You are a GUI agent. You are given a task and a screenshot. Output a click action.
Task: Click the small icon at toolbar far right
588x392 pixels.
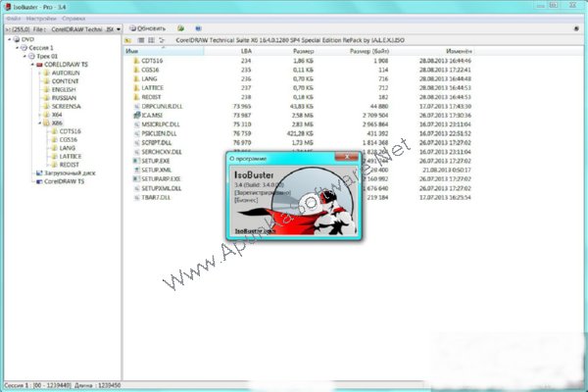pos(577,28)
